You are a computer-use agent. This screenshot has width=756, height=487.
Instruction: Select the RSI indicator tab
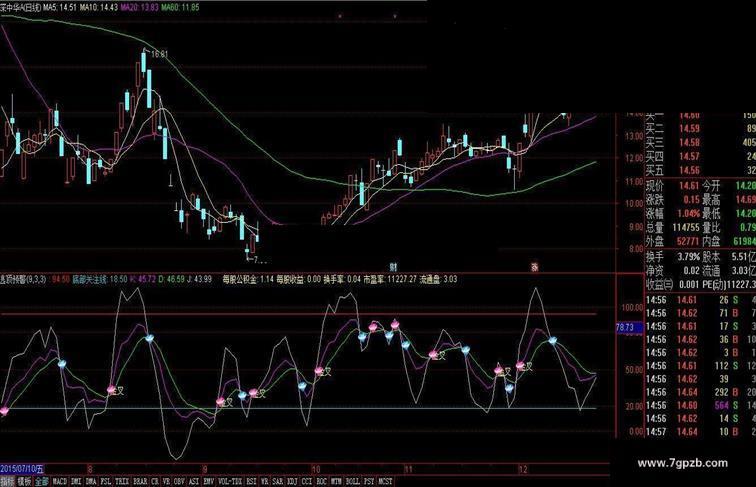point(252,481)
